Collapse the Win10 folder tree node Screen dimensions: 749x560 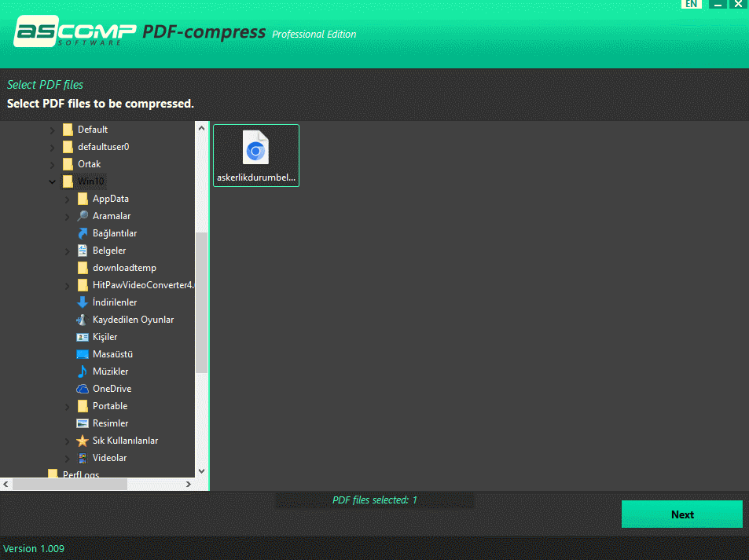tap(53, 181)
